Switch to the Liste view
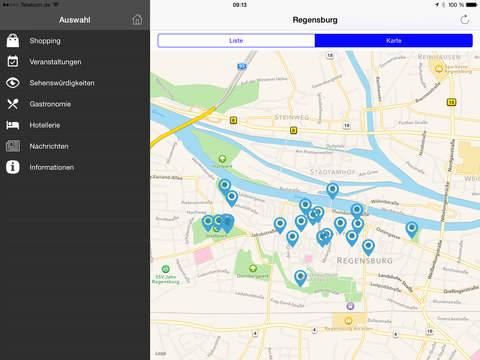480x360 pixels. coord(236,41)
